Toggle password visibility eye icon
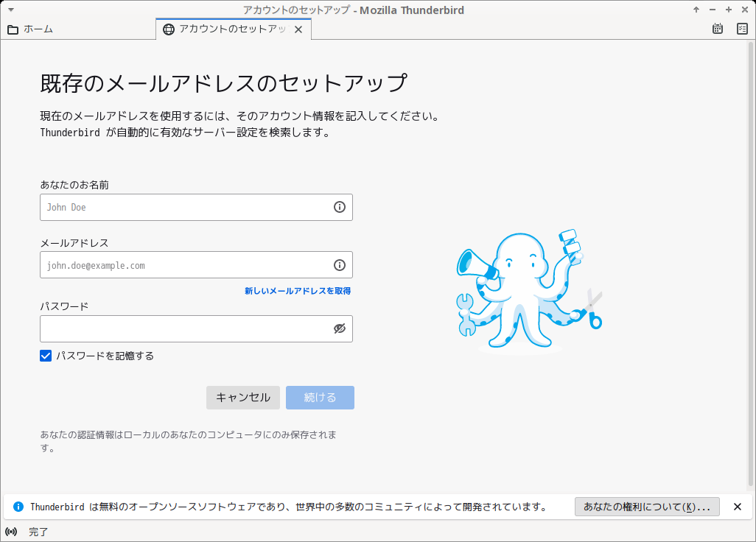The height and width of the screenshot is (542, 756). [x=340, y=328]
